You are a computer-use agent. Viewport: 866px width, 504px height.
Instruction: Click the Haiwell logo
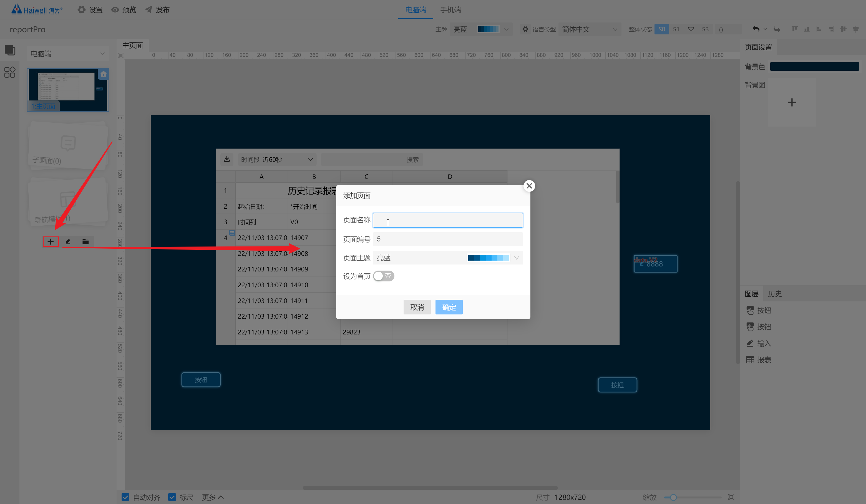pos(36,9)
